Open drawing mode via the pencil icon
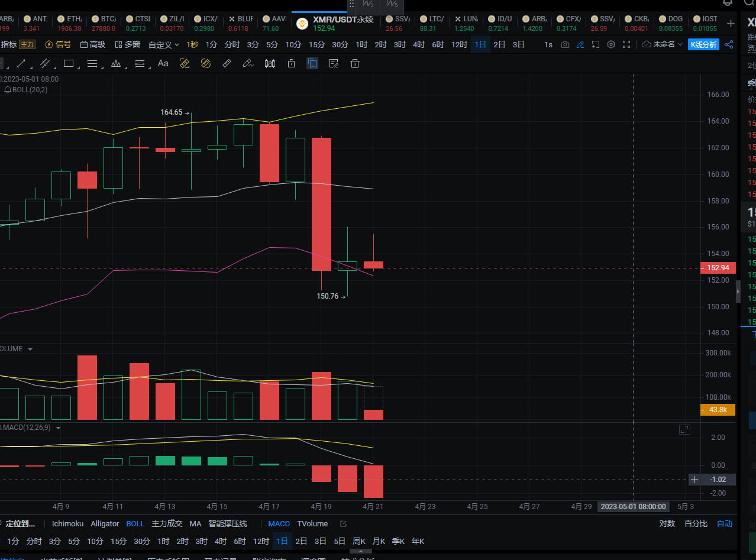The image size is (756, 560). pyautogui.click(x=580, y=44)
